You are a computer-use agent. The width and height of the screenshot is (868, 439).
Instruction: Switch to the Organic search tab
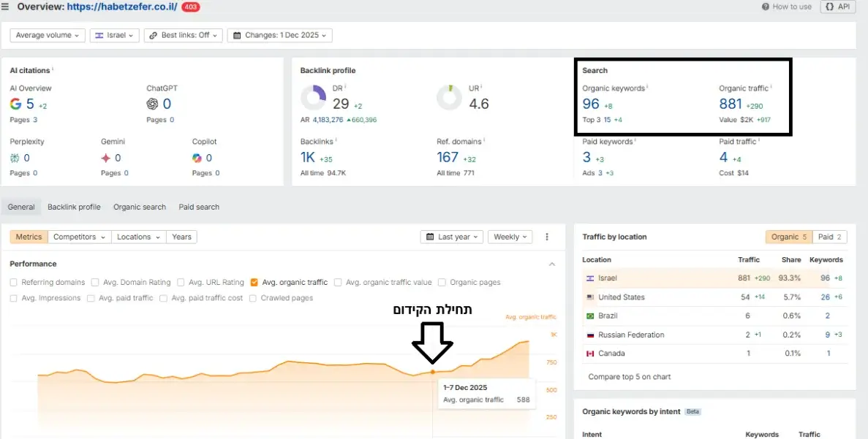140,207
